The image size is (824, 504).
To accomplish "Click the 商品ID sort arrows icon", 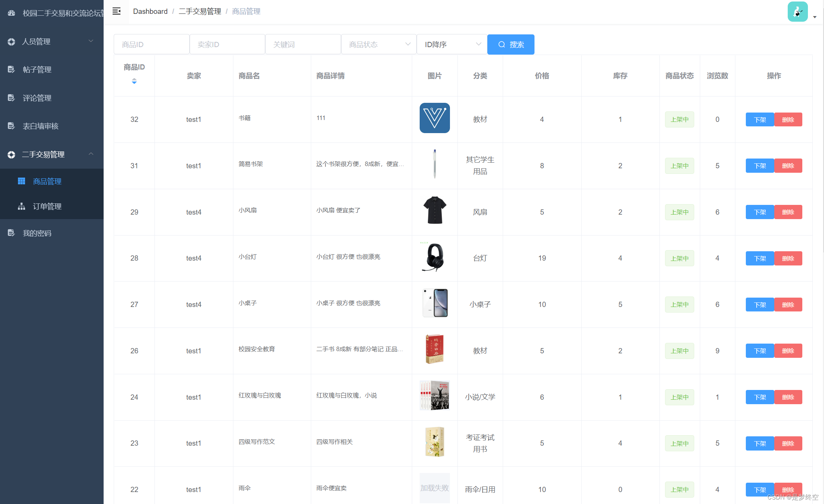I will 134,81.
